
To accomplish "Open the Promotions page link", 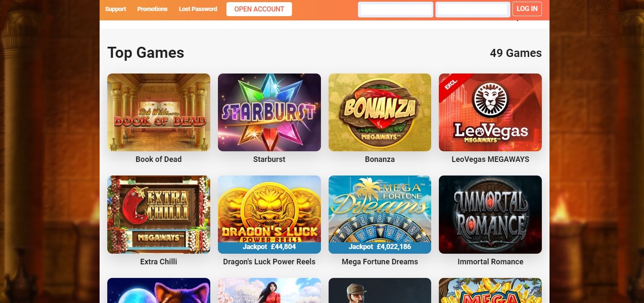I will (152, 9).
